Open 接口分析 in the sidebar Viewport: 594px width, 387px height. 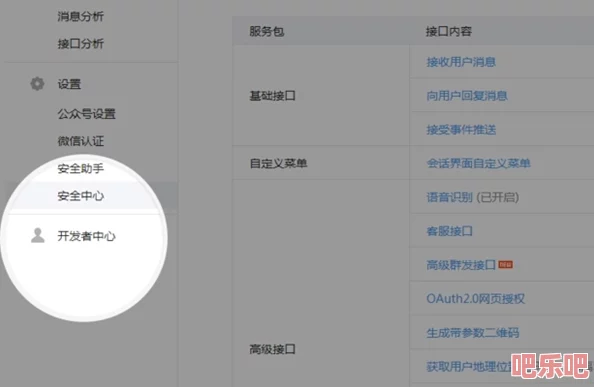pyautogui.click(x=81, y=44)
